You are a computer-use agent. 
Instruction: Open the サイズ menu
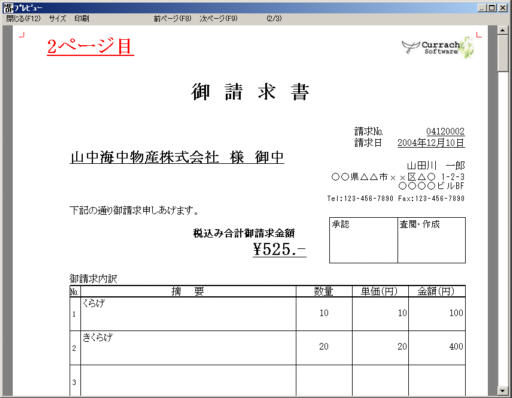[x=57, y=19]
